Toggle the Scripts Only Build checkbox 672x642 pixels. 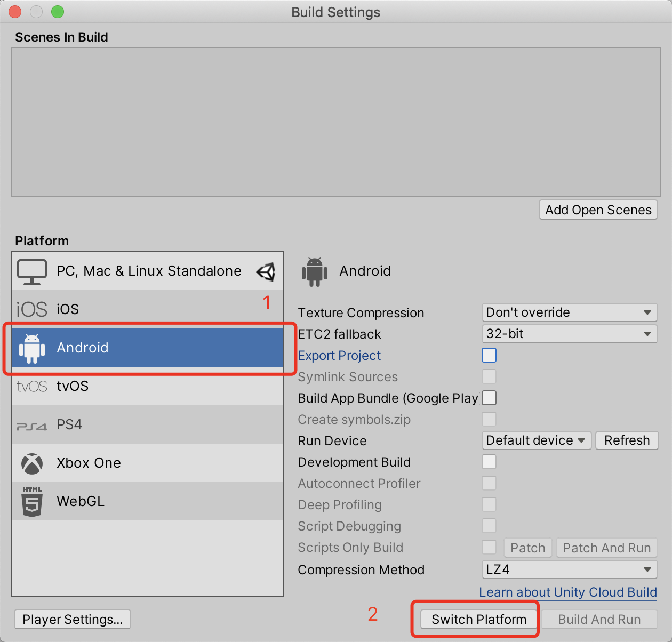click(x=489, y=547)
